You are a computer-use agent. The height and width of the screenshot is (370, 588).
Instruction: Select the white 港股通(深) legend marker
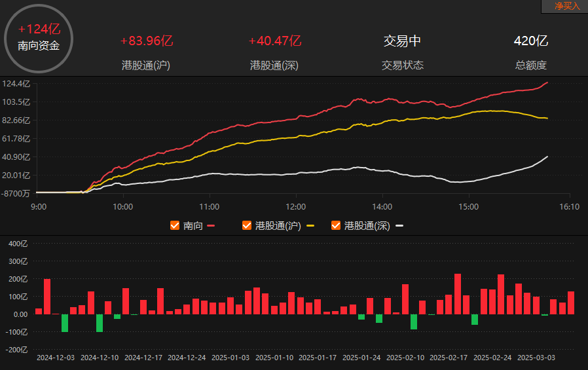tap(399, 226)
